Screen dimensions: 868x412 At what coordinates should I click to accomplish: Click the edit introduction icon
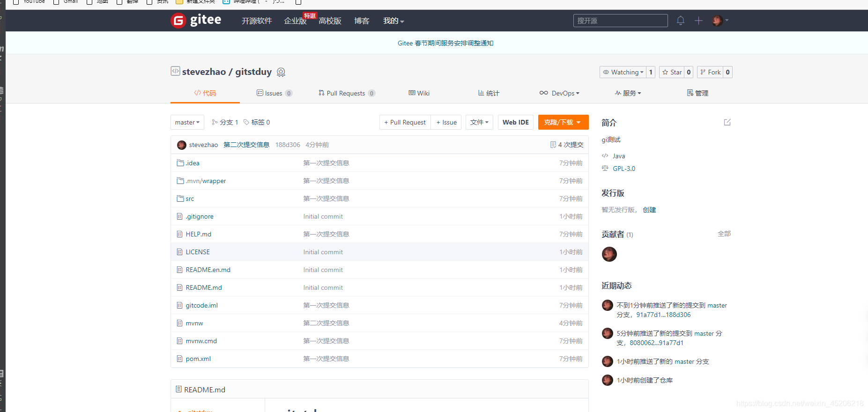(x=727, y=122)
